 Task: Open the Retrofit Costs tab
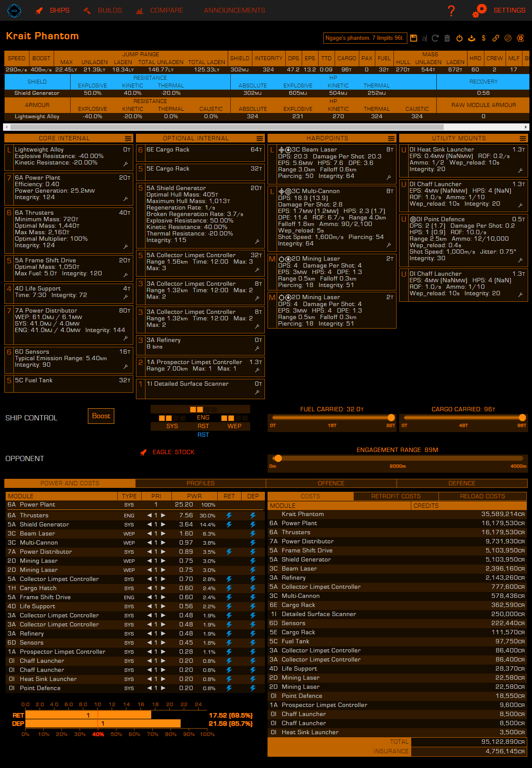click(x=396, y=496)
